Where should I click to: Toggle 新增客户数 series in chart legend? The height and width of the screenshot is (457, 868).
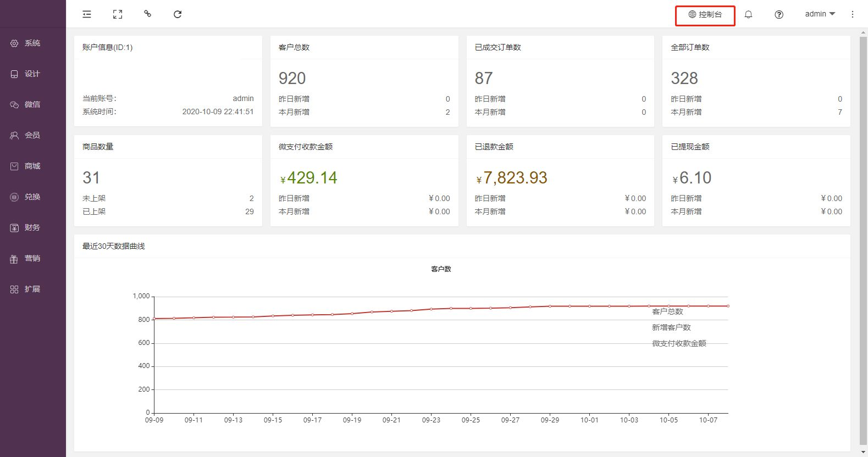click(671, 327)
